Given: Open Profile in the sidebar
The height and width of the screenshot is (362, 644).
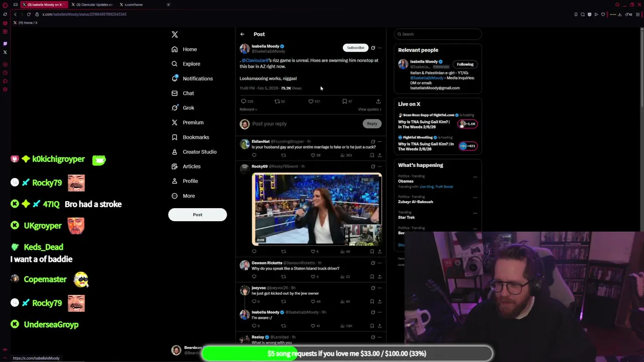Looking at the screenshot, I should coord(185,180).
